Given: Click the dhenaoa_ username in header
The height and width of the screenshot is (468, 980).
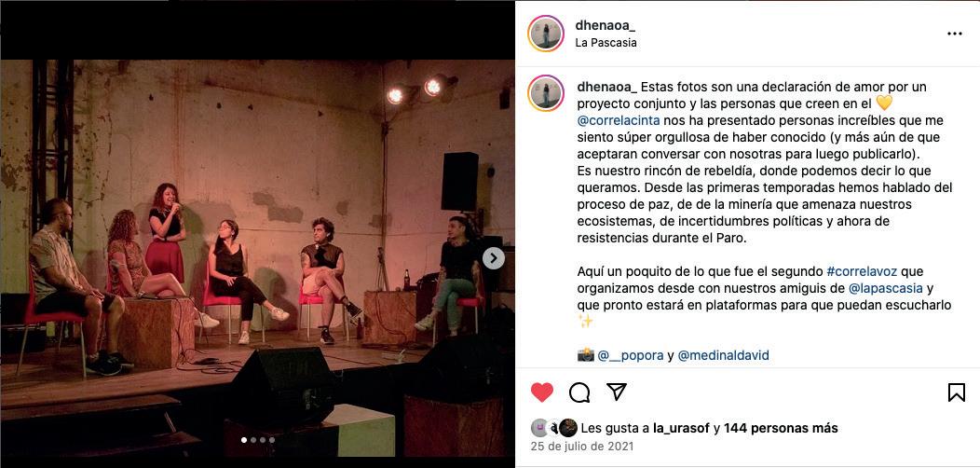Looking at the screenshot, I should click(605, 26).
